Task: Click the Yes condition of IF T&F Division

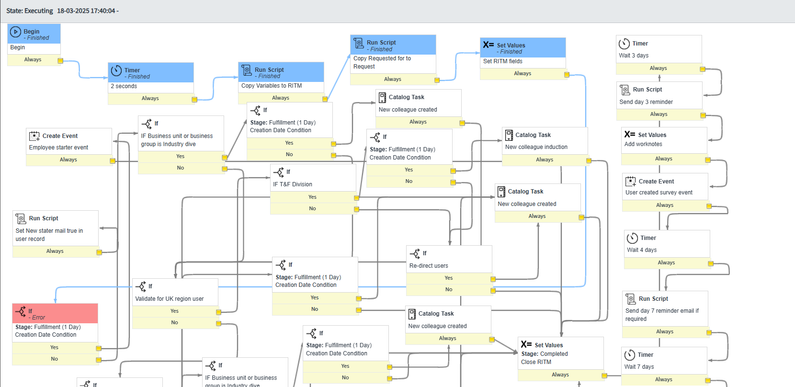Action: tap(312, 197)
